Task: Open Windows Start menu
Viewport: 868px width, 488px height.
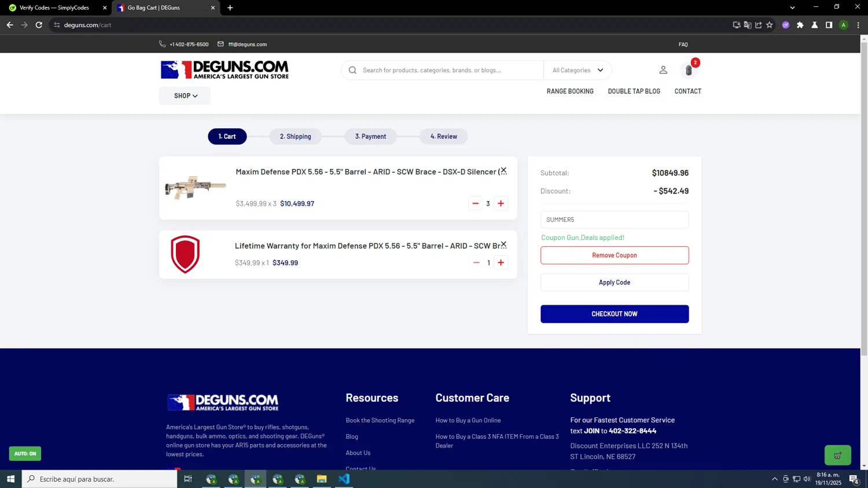Action: tap(10, 479)
